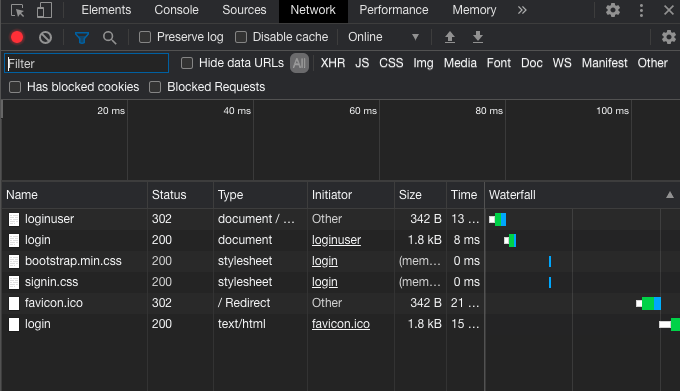Select the All filter type
The width and height of the screenshot is (680, 391).
tap(299, 63)
